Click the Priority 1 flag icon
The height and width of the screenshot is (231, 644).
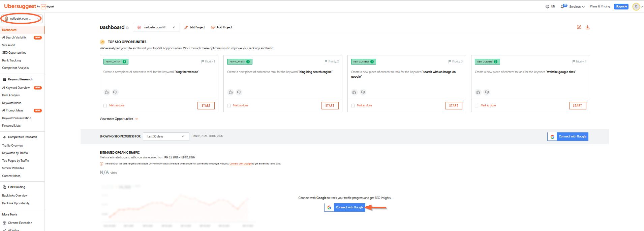[203, 61]
